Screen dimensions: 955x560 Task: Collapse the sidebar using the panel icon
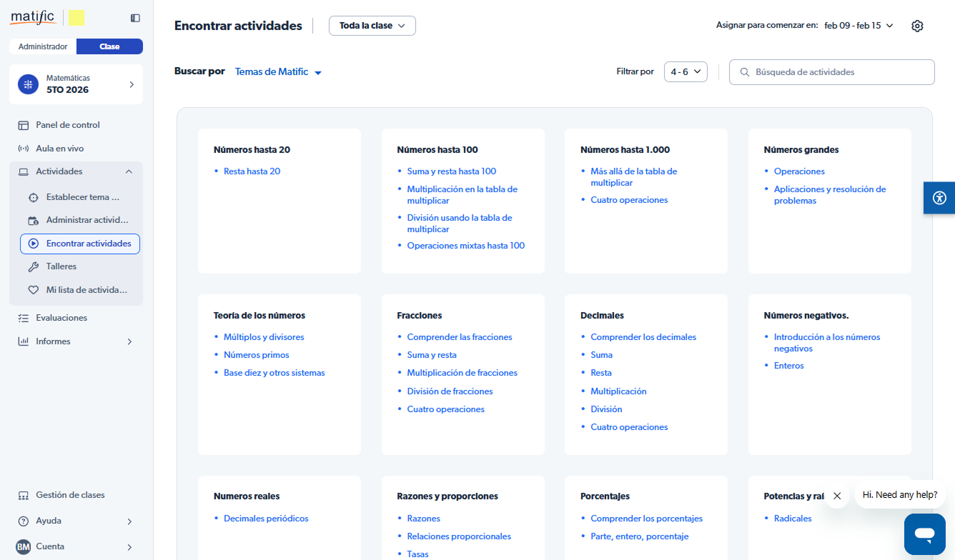135,18
